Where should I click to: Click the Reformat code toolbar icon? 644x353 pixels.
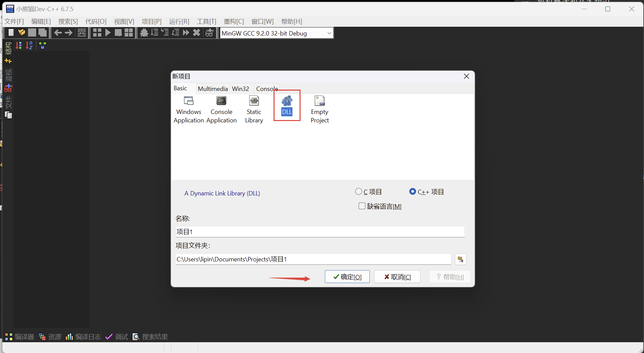click(x=82, y=33)
